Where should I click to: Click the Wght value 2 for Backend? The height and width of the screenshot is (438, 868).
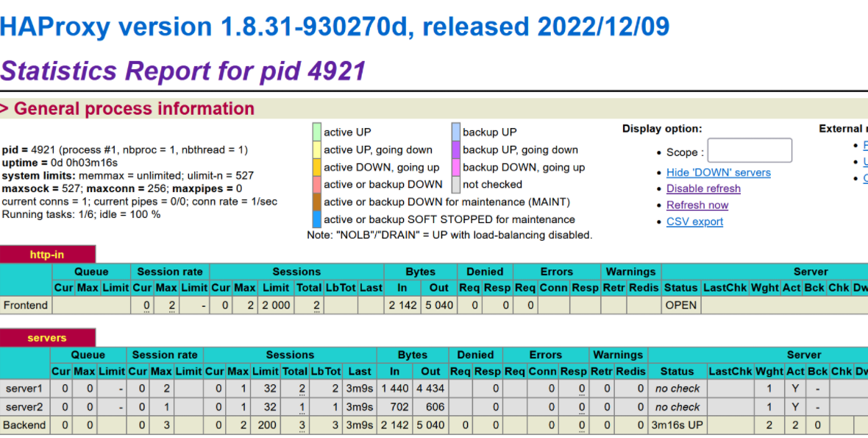(769, 425)
